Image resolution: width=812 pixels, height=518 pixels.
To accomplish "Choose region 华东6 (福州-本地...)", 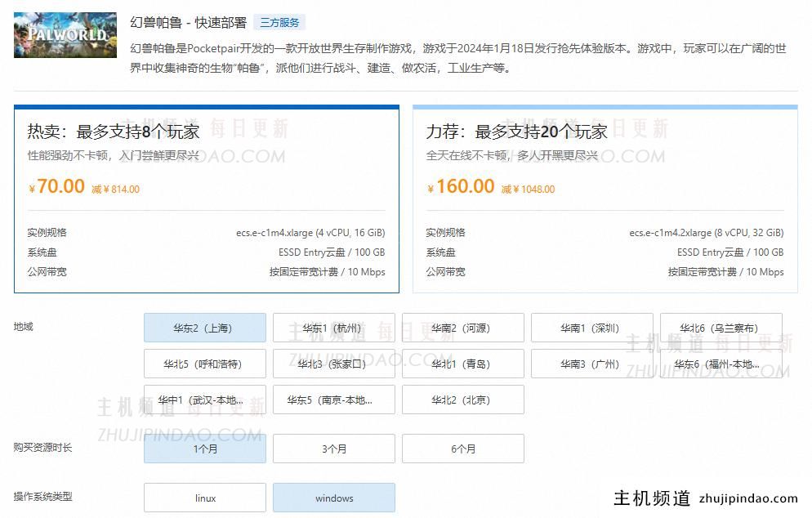I will pyautogui.click(x=721, y=364).
